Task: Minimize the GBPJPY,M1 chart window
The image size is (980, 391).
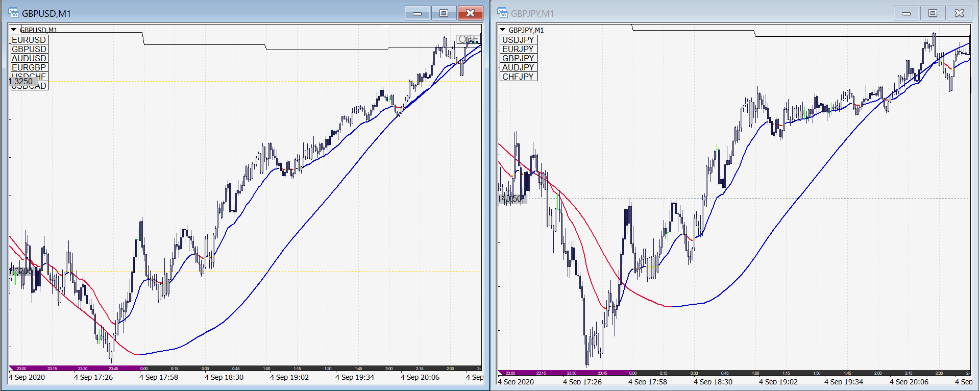Action: click(906, 13)
